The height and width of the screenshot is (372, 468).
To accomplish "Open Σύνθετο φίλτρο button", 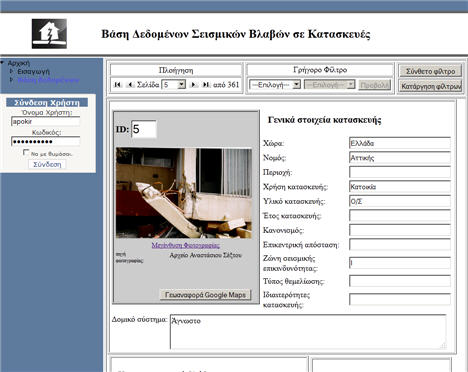I will pyautogui.click(x=430, y=71).
